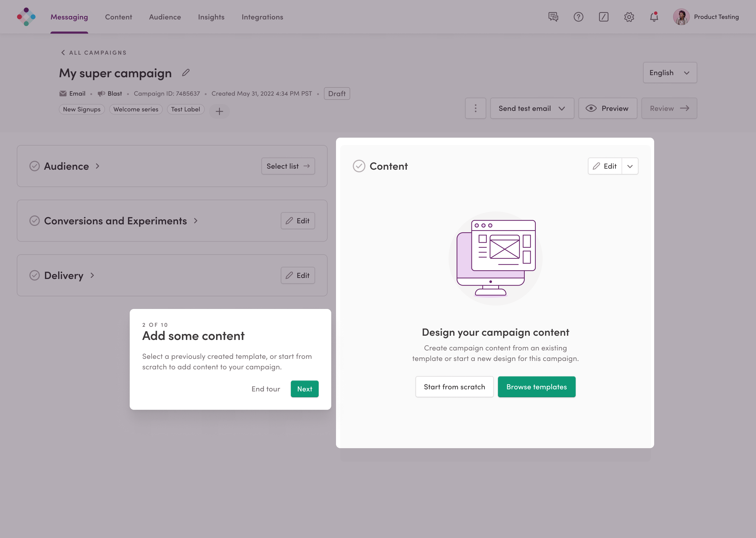This screenshot has height=538, width=756.
Task: Expand the Send test email dropdown
Action: [562, 108]
